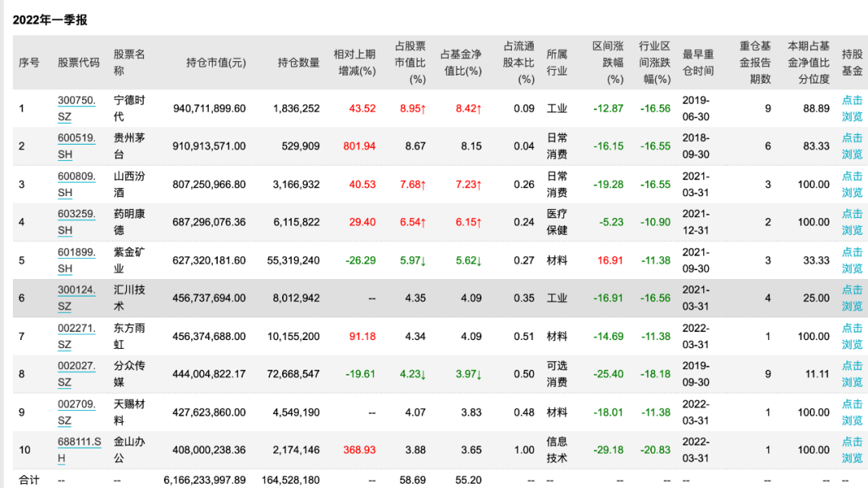Click the 801.94 change value
Viewport: 868px width, 488px height.
pyautogui.click(x=359, y=146)
